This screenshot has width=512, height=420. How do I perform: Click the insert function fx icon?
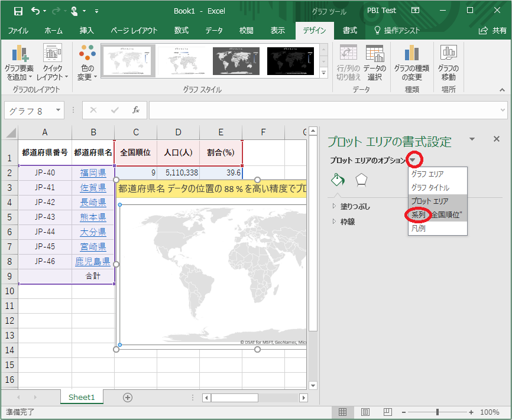point(136,110)
